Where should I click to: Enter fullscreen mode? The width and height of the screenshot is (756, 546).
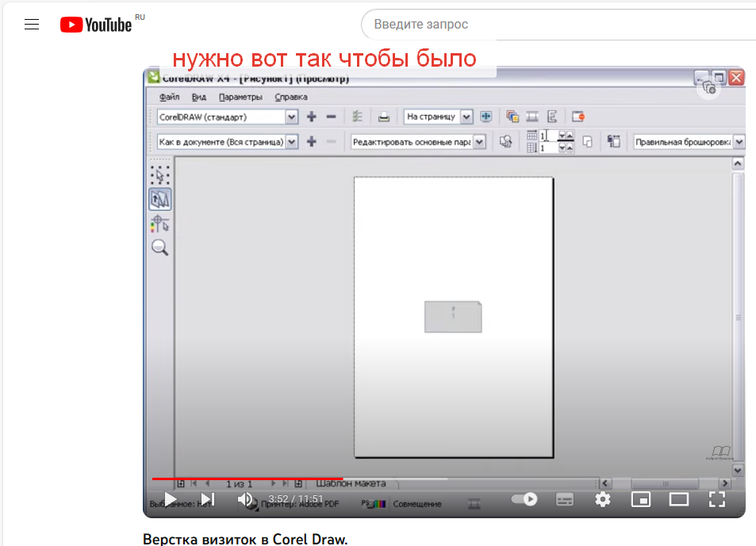[x=717, y=500]
